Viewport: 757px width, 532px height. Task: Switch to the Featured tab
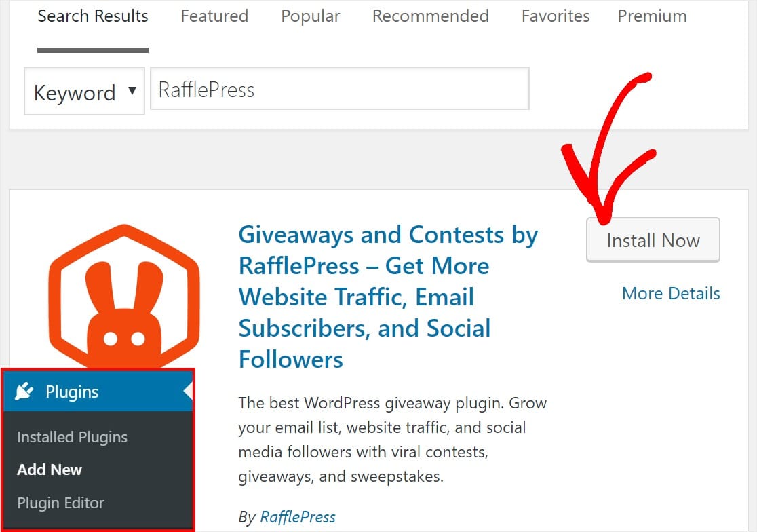[x=214, y=16]
